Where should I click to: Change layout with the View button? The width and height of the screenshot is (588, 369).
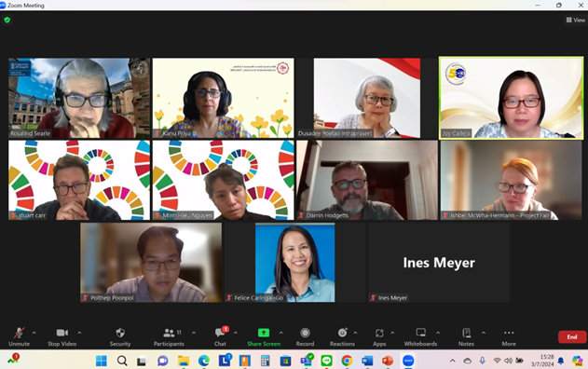576,20
